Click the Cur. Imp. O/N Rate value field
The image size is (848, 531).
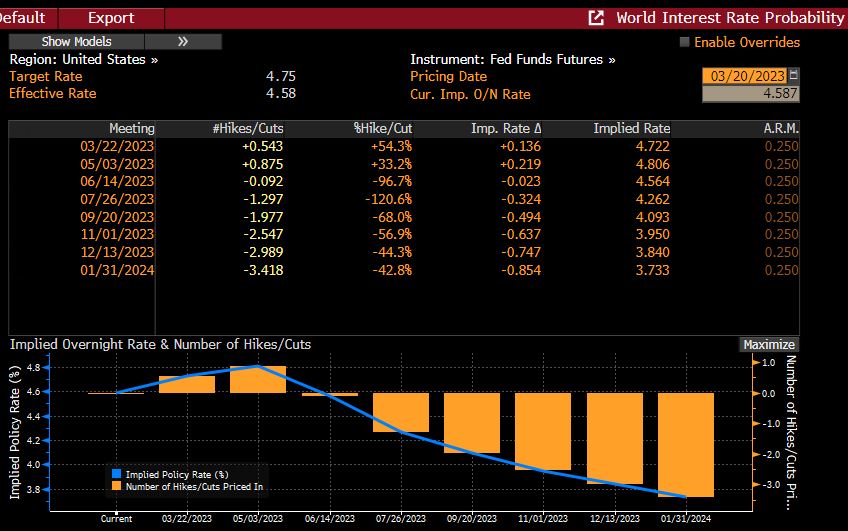coord(751,94)
